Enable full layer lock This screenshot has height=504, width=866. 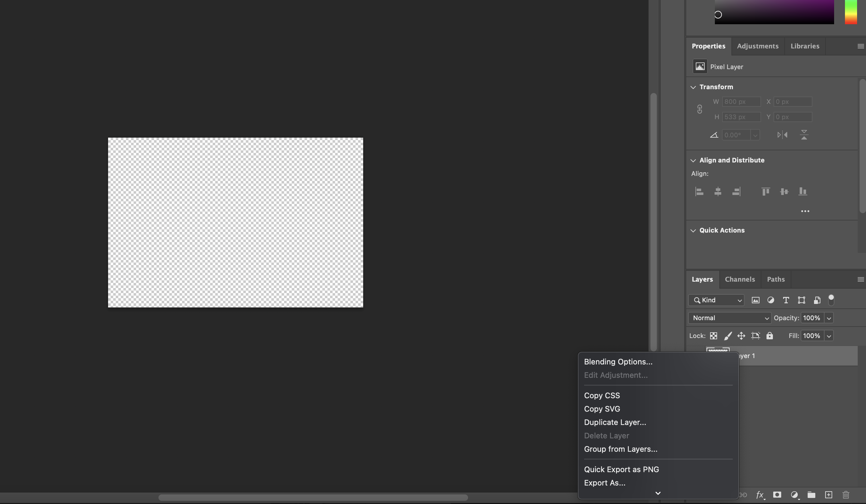pos(769,335)
